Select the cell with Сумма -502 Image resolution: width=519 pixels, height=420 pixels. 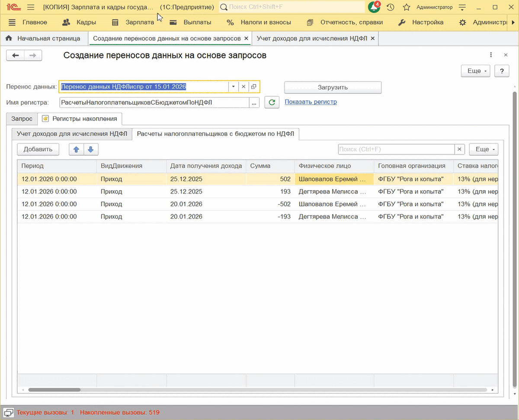[x=270, y=204]
